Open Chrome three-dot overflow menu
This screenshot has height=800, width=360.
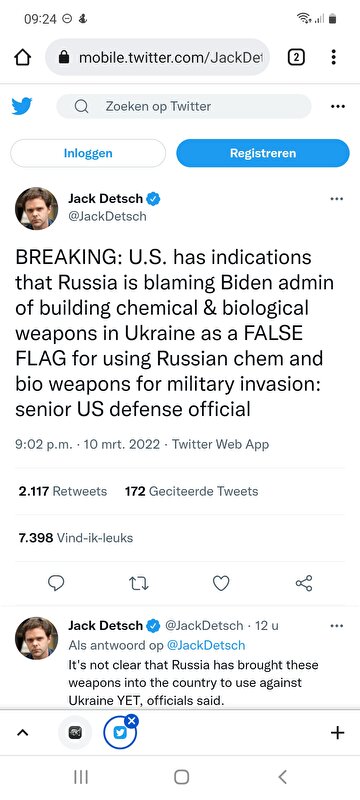coord(333,57)
